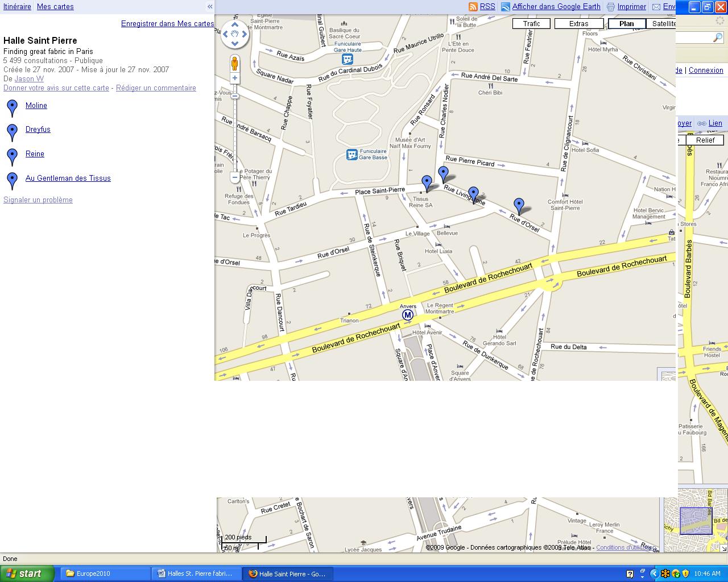Click the Street View pegman icon

point(234,63)
